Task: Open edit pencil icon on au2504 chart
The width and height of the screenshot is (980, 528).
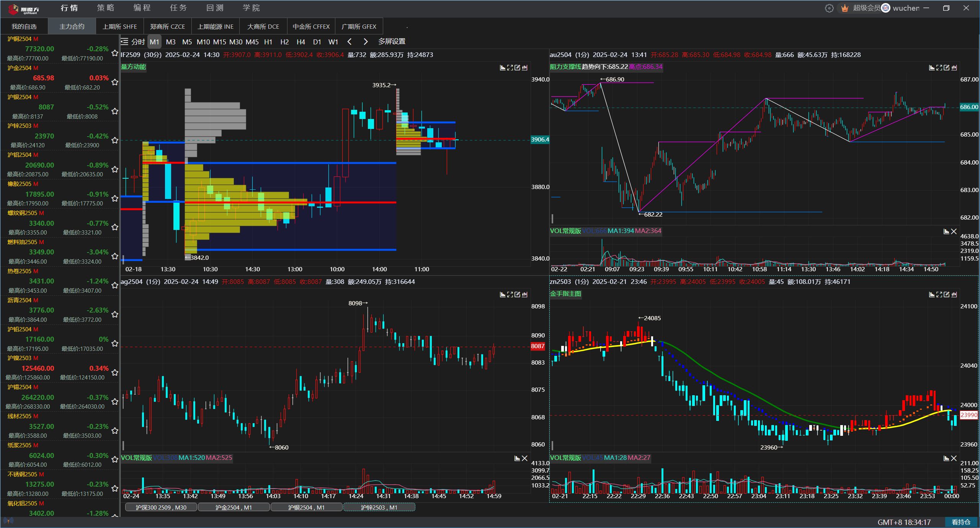Action: click(946, 68)
